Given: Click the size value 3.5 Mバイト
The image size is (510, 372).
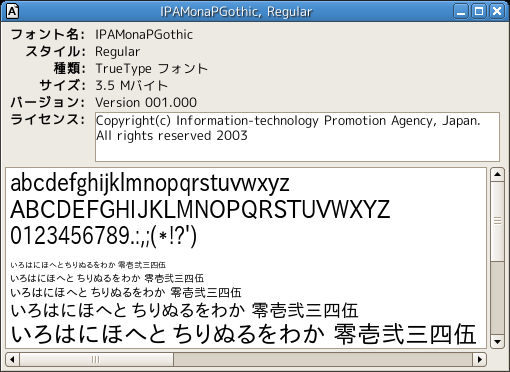Looking at the screenshot, I should pyautogui.click(x=131, y=86).
